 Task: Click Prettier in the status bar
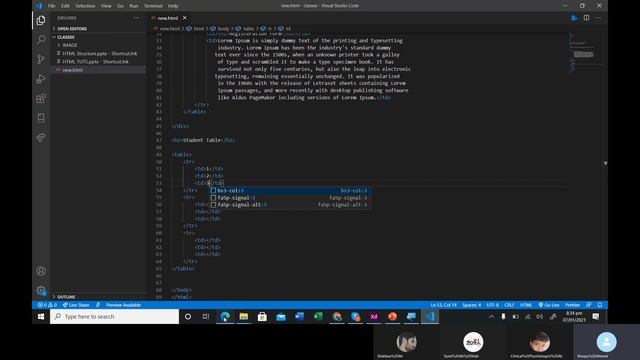click(x=572, y=305)
